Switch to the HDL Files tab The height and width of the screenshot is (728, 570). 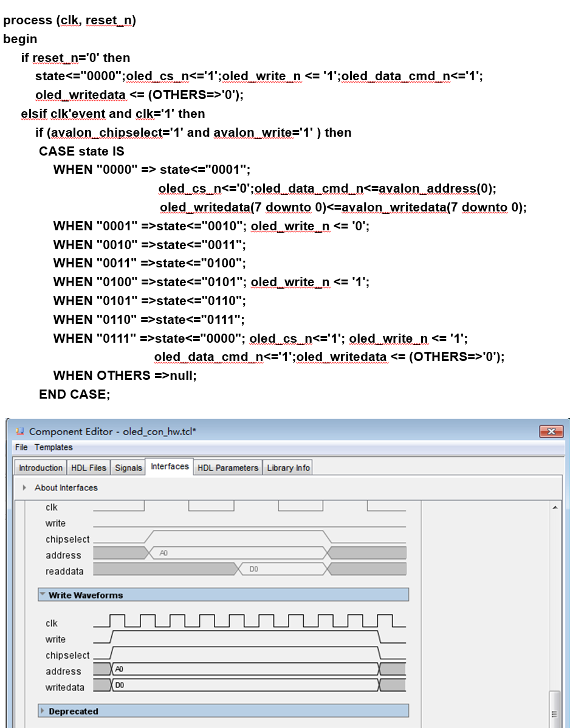coord(89,468)
